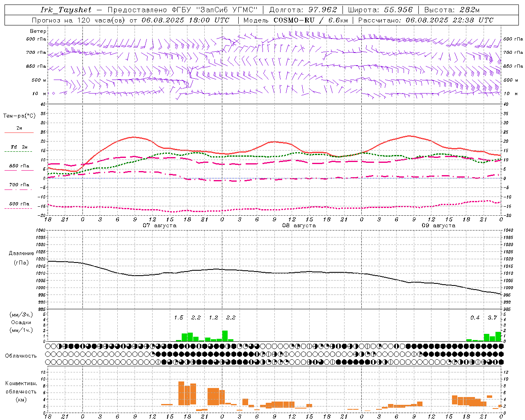Click the '0.4' precipitation total value
Viewport: 525px width, 420px height.
pyautogui.click(x=475, y=317)
